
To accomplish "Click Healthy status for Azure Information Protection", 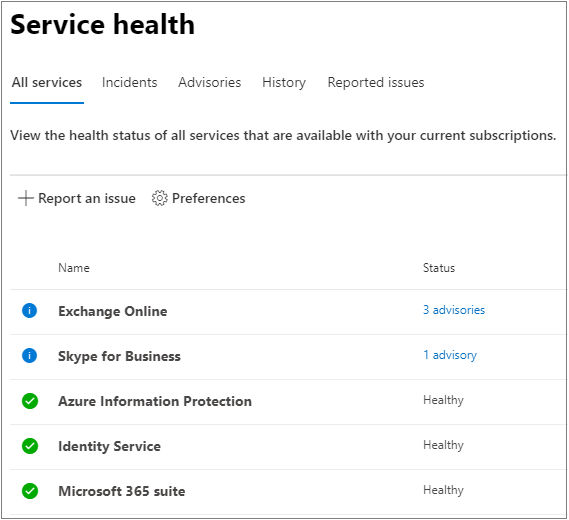I will pyautogui.click(x=443, y=400).
